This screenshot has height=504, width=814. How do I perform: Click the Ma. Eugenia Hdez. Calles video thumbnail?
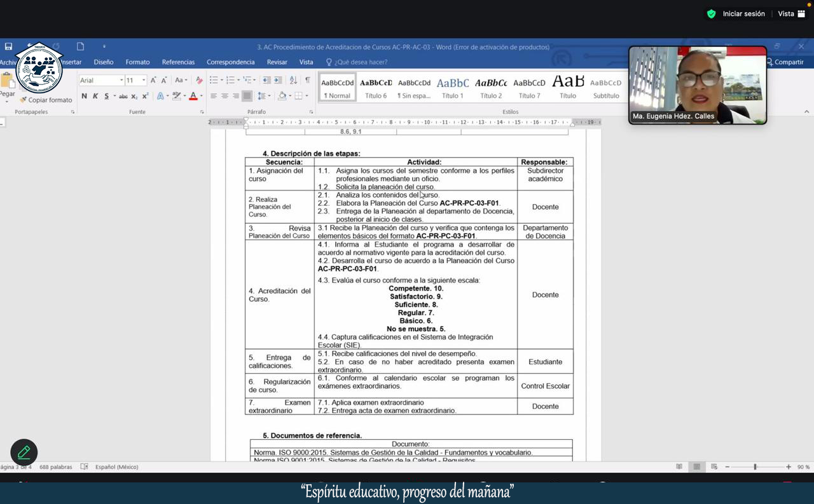click(698, 85)
